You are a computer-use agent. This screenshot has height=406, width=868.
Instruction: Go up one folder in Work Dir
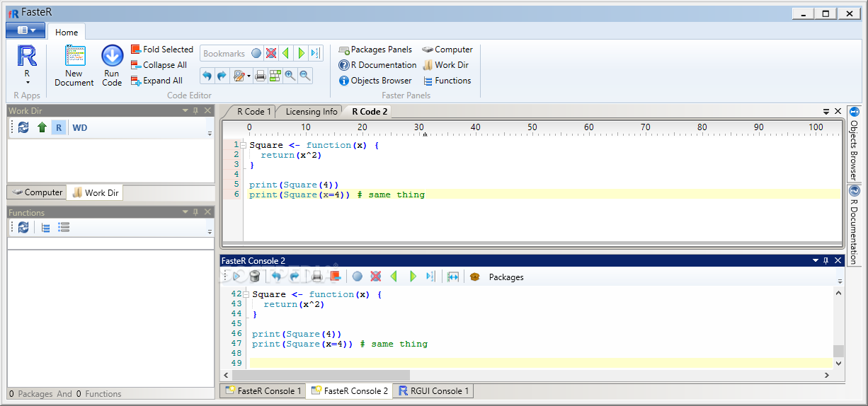[x=42, y=128]
